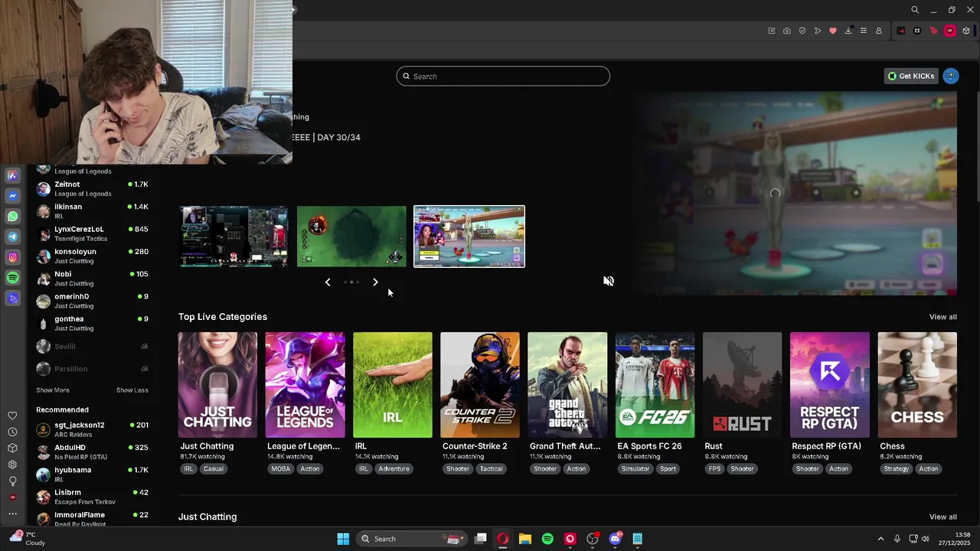
Task: Open the Respect RP (GTA) card
Action: pyautogui.click(x=830, y=385)
